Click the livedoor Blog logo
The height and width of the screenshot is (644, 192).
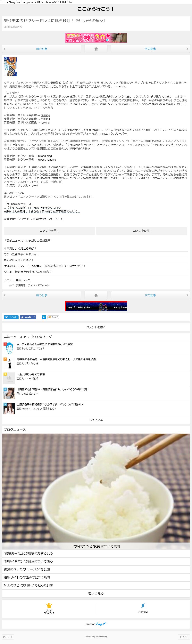[x=96, y=624]
